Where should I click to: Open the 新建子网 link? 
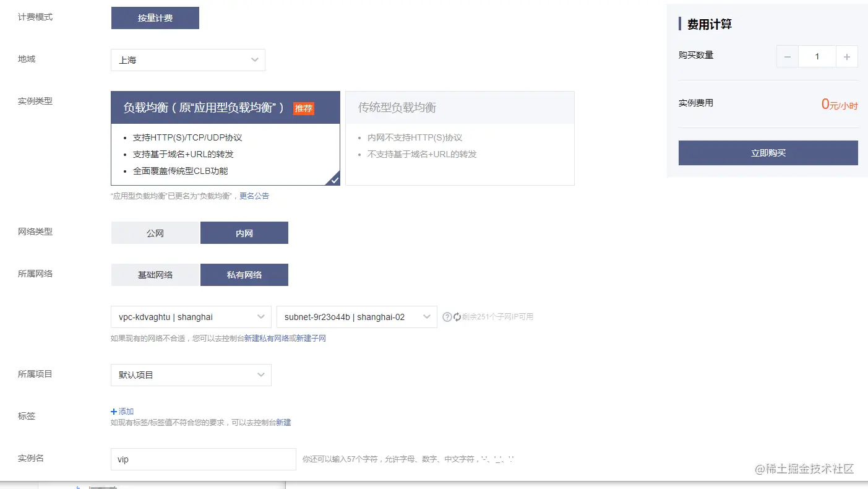tap(311, 339)
